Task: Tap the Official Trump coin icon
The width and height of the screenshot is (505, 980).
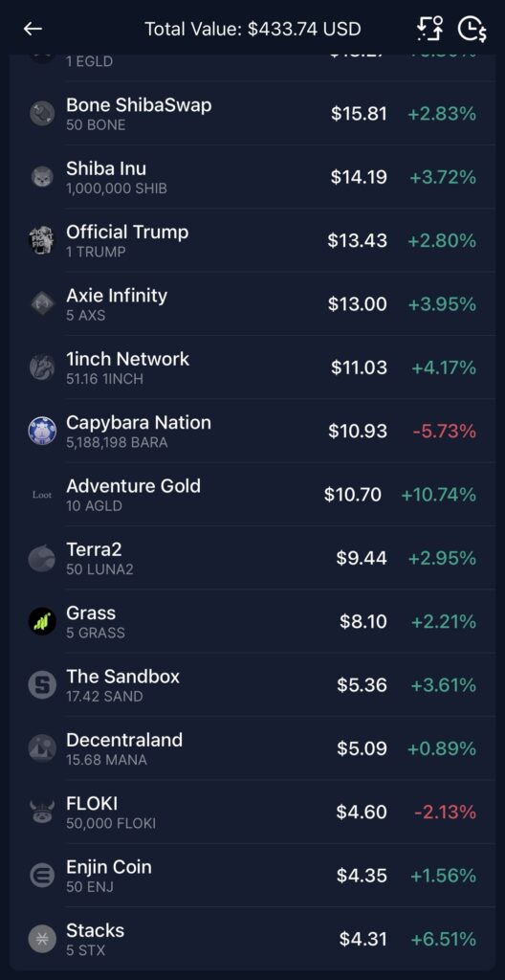Action: 42,240
